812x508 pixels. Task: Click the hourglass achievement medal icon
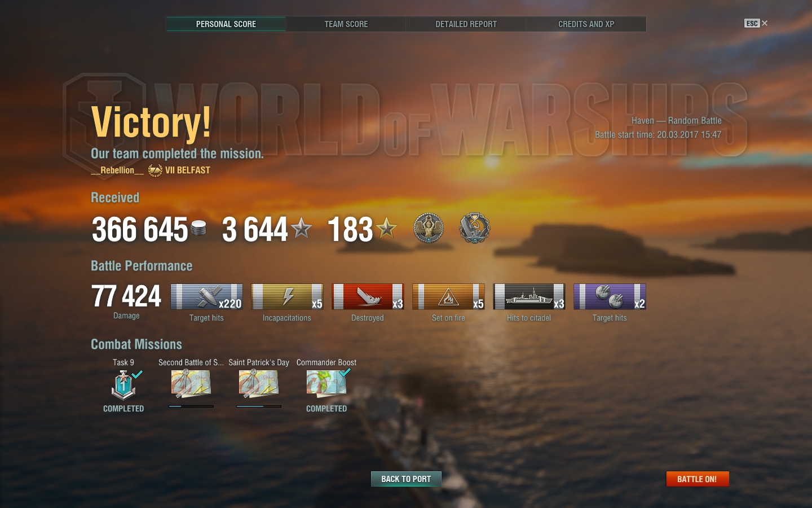click(x=475, y=228)
